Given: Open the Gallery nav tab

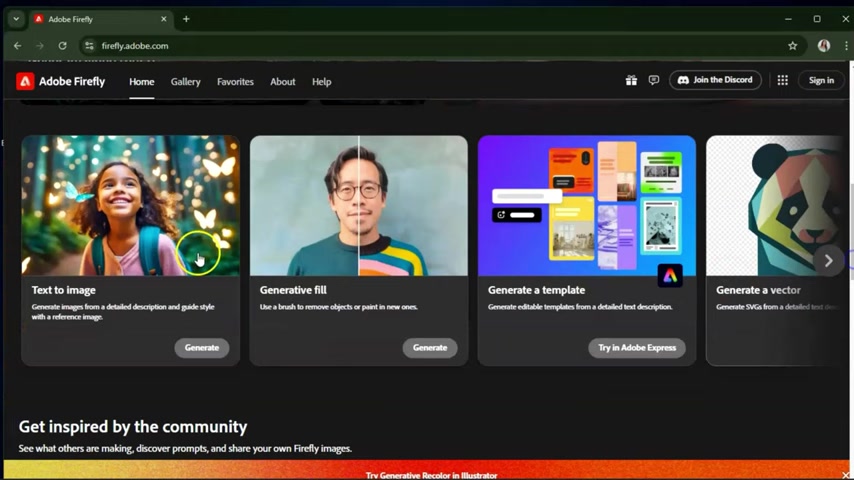Looking at the screenshot, I should tap(186, 82).
